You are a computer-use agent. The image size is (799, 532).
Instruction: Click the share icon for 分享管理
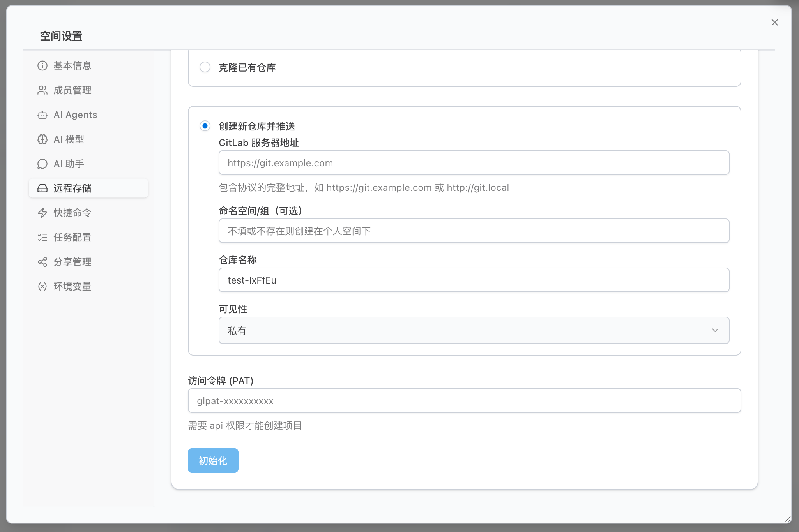tap(42, 262)
